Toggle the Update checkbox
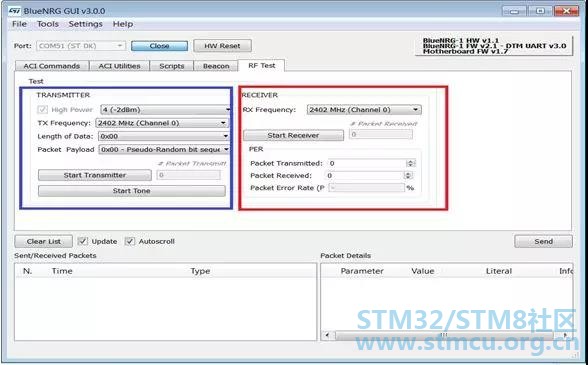588x365 pixels. click(82, 241)
